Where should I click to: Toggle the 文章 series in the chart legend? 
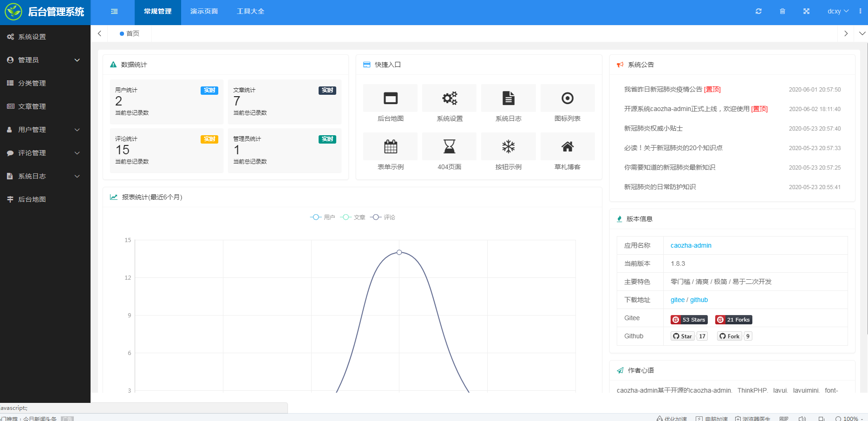tap(353, 217)
